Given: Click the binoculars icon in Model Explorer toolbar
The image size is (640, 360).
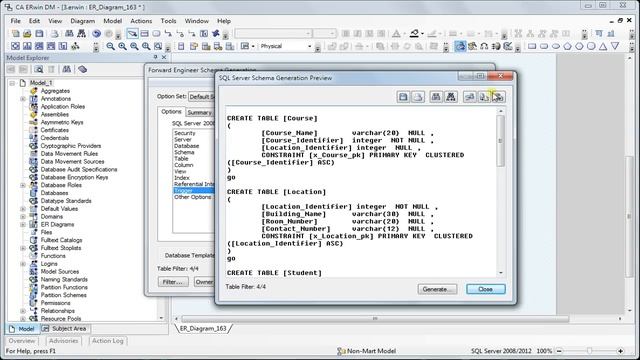Looking at the screenshot, I should coord(67,69).
